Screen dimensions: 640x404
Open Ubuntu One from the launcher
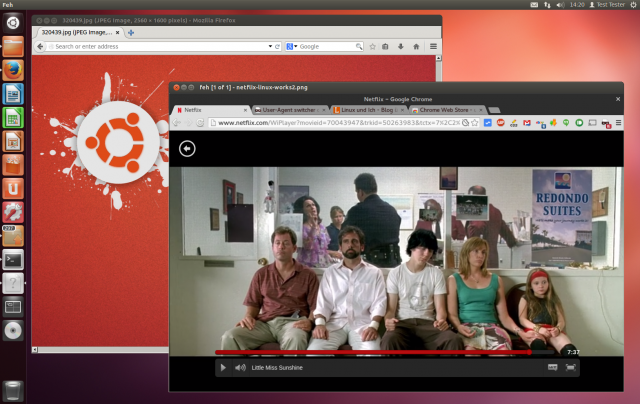click(13, 189)
